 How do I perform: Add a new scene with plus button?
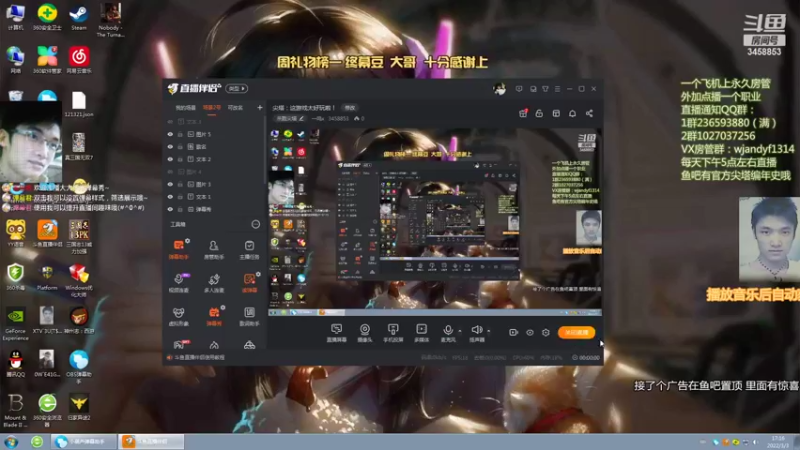pyautogui.click(x=260, y=108)
